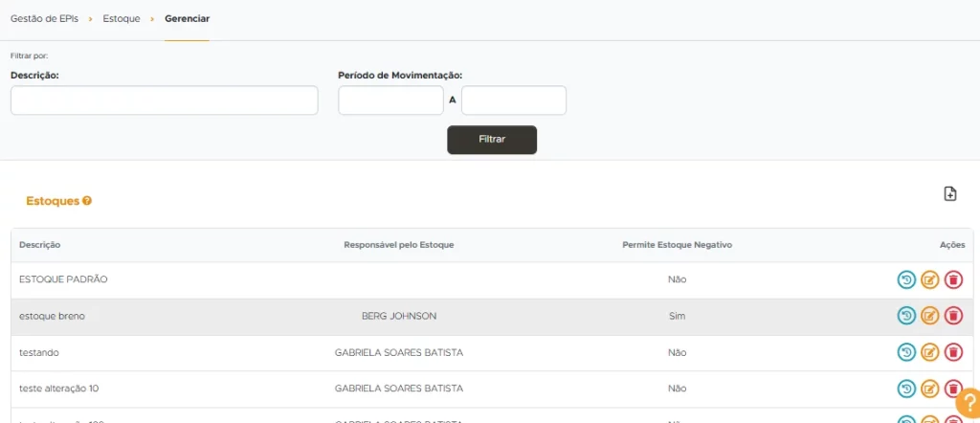
Task: Edit the estoque breno entry
Action: click(x=929, y=316)
